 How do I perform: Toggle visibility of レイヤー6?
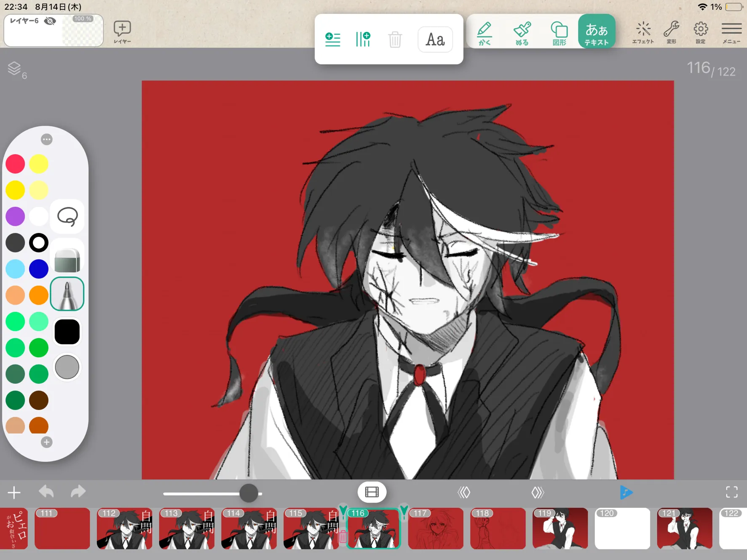pyautogui.click(x=50, y=21)
